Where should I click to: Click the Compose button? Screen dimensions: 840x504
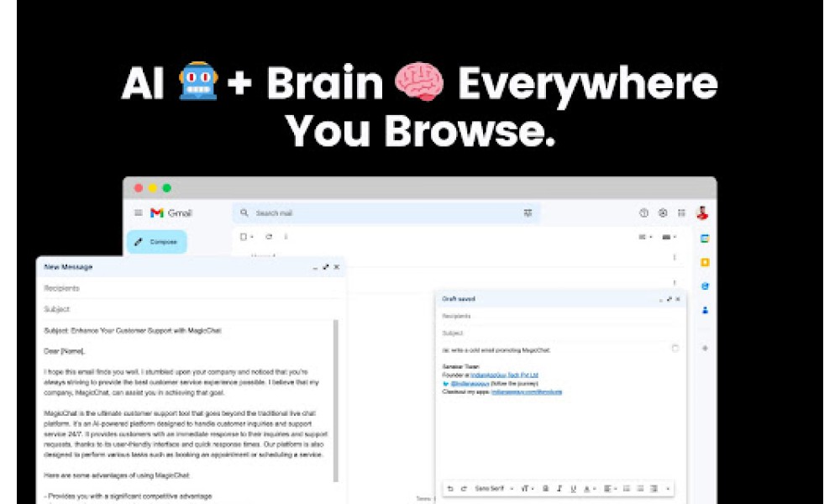pos(157,242)
